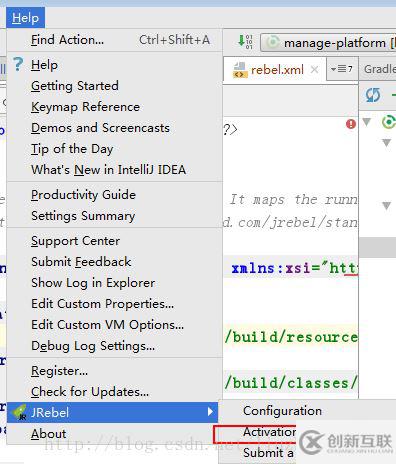Open Settings Summary
The image size is (396, 464).
pyautogui.click(x=114, y=216)
